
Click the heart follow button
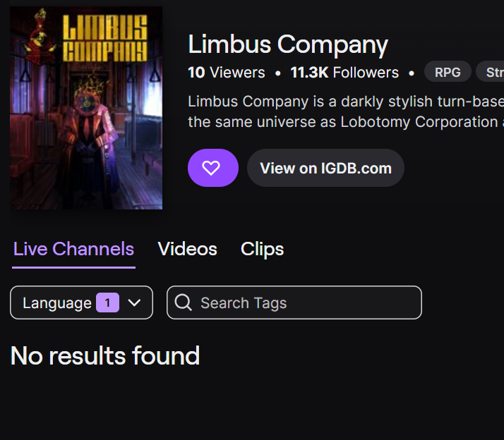tap(212, 168)
